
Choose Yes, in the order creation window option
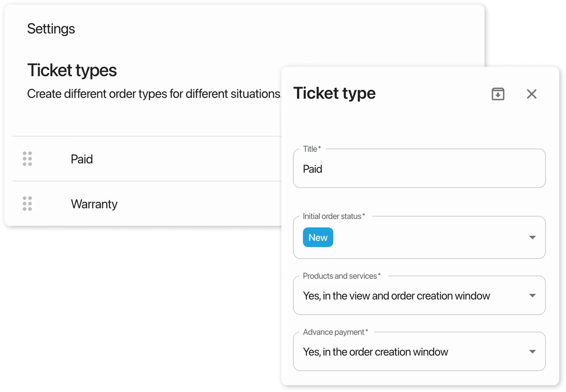coord(376,351)
